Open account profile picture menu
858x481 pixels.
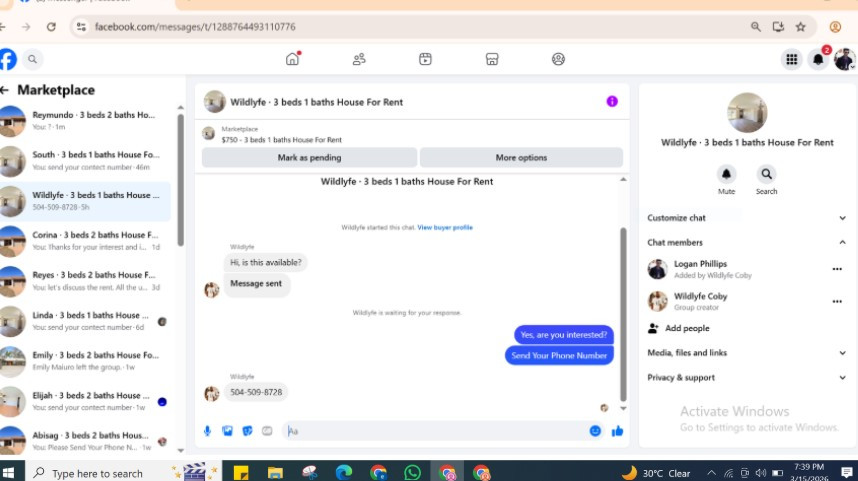click(x=844, y=59)
